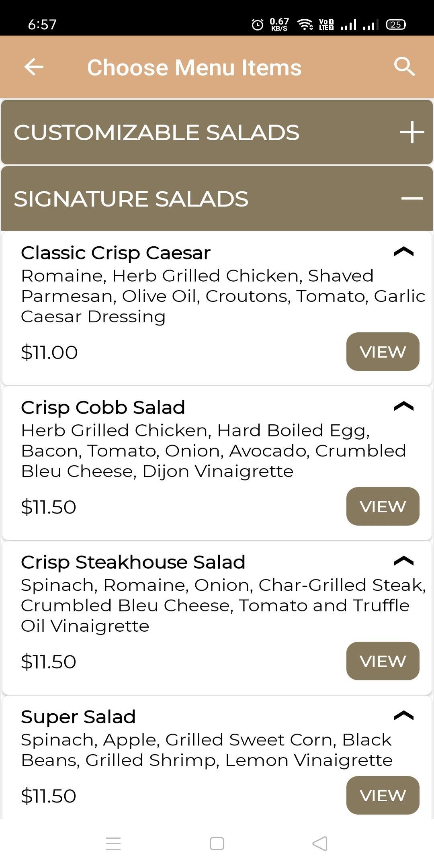Tap the Android recent apps menu icon

tap(113, 843)
